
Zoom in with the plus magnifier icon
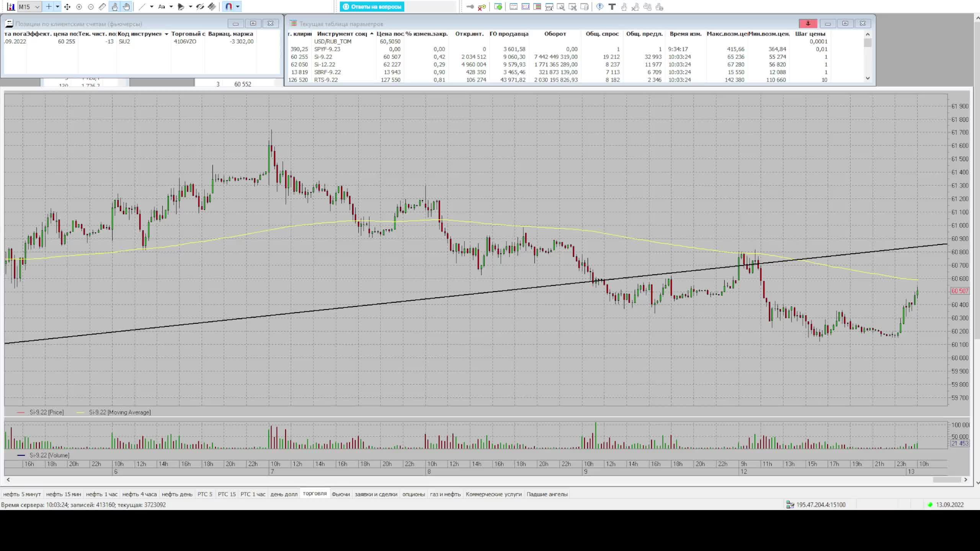tap(79, 7)
